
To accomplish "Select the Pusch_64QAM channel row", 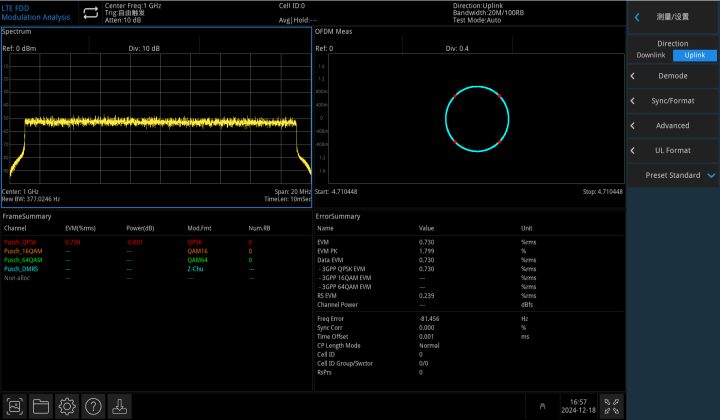I will pos(156,260).
